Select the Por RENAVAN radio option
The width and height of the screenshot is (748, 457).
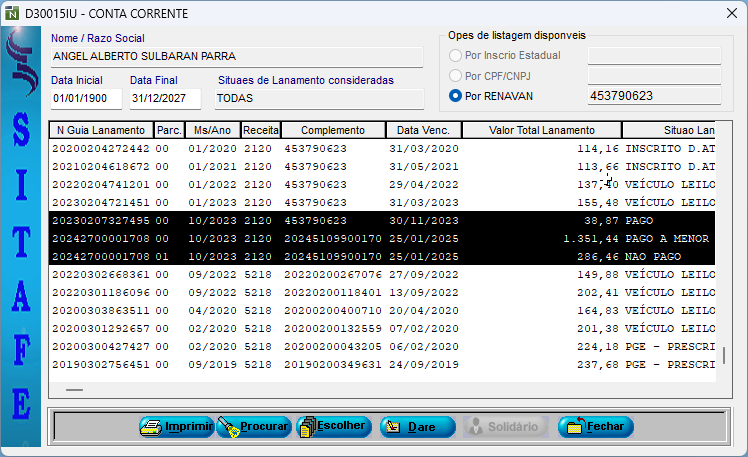tap(456, 96)
